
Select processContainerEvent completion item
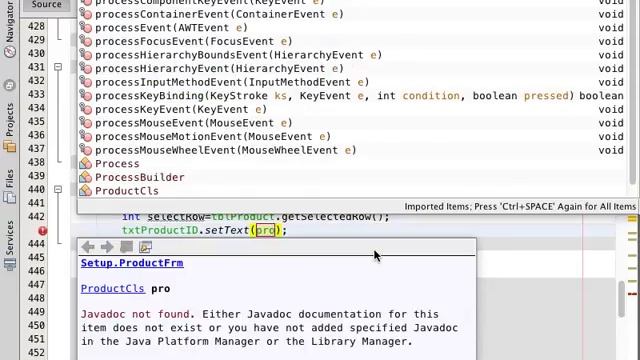click(x=351, y=14)
